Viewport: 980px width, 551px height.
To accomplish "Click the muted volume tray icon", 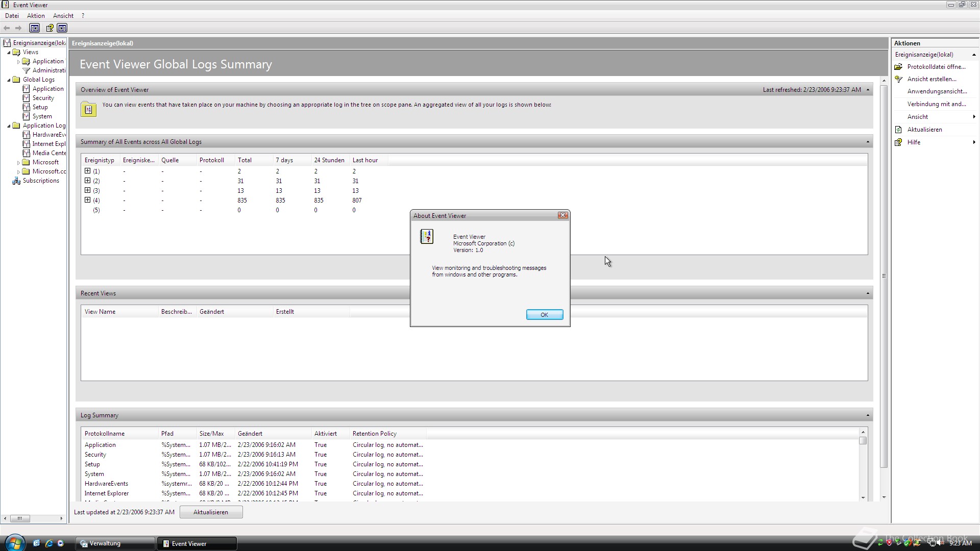I will 941,543.
